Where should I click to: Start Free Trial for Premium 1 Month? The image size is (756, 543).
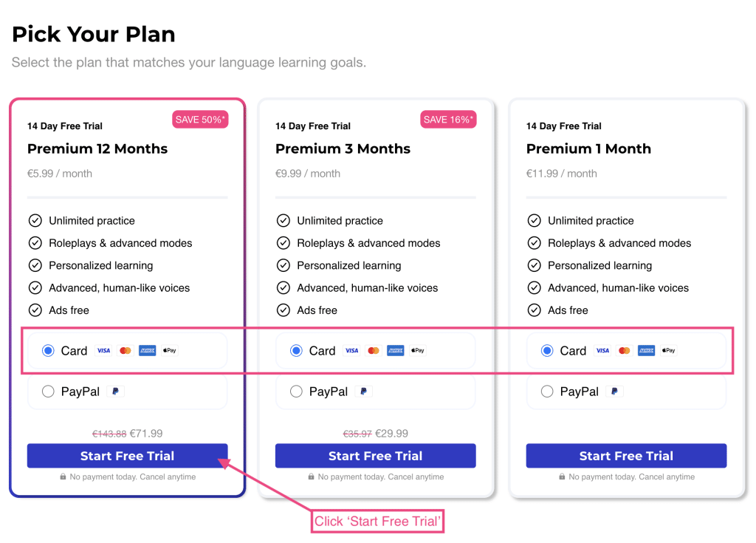[626, 456]
